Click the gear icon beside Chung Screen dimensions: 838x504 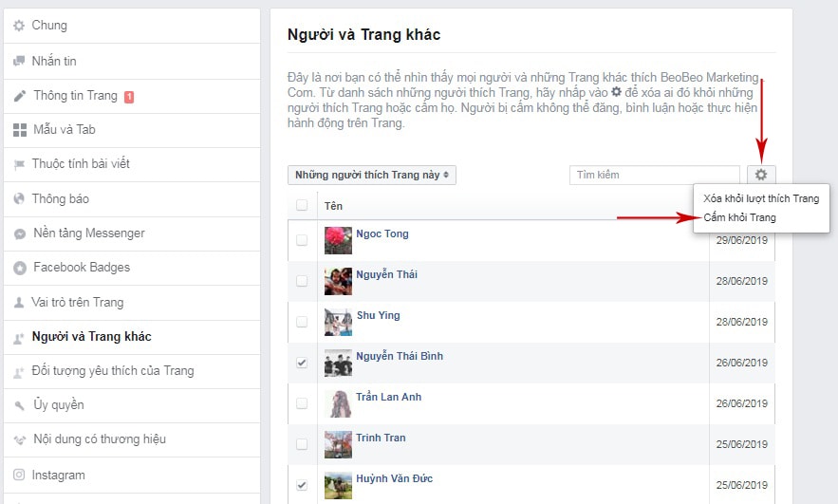click(19, 26)
